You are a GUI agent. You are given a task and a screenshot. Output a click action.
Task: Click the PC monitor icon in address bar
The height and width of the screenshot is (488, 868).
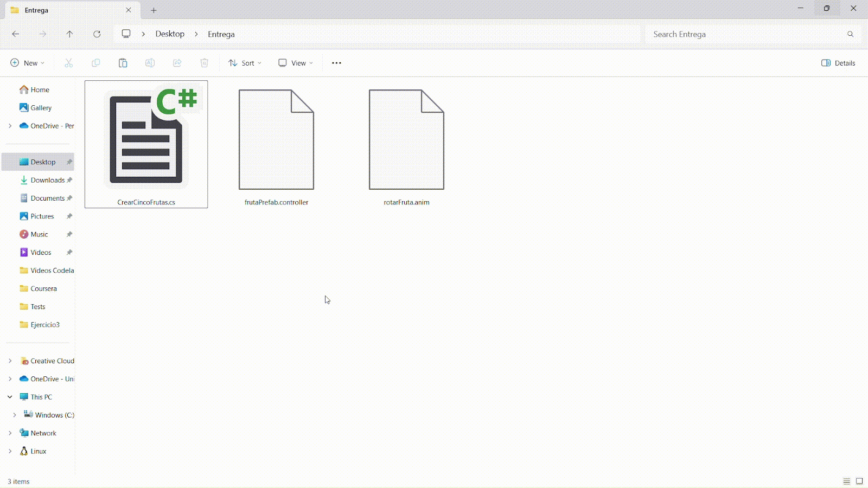tap(126, 34)
